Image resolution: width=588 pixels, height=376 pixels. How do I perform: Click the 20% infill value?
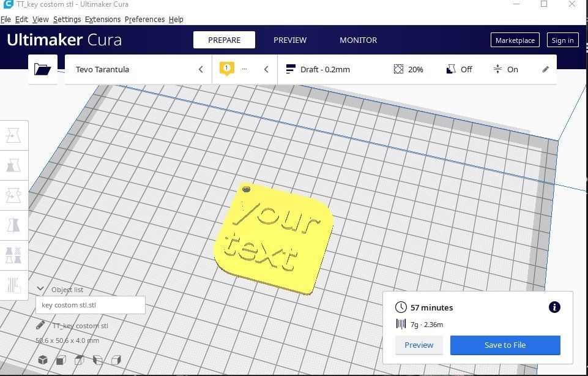point(415,69)
